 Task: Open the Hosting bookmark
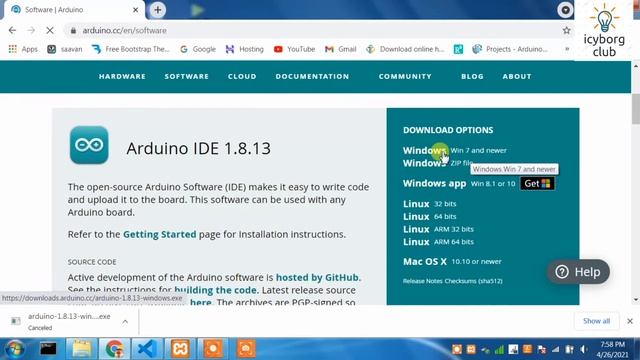[245, 49]
